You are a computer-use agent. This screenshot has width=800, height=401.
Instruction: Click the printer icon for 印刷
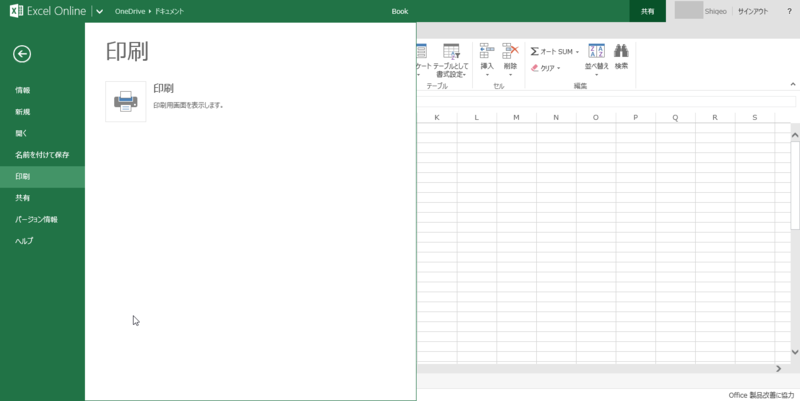[x=126, y=102]
